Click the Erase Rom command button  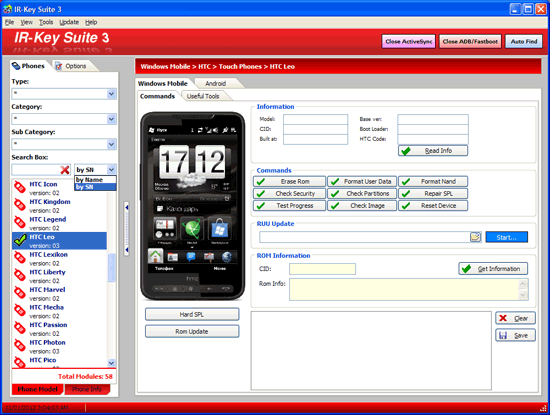pyautogui.click(x=289, y=181)
